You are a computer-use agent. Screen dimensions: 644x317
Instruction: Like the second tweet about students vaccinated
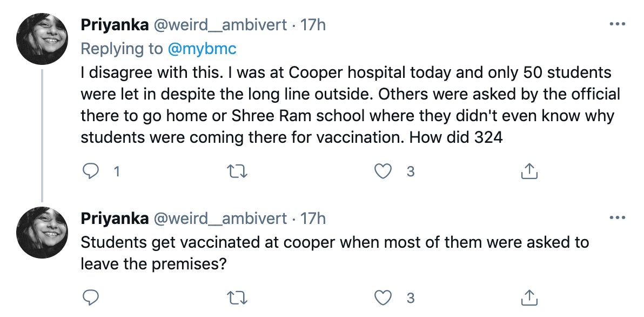[x=383, y=298]
